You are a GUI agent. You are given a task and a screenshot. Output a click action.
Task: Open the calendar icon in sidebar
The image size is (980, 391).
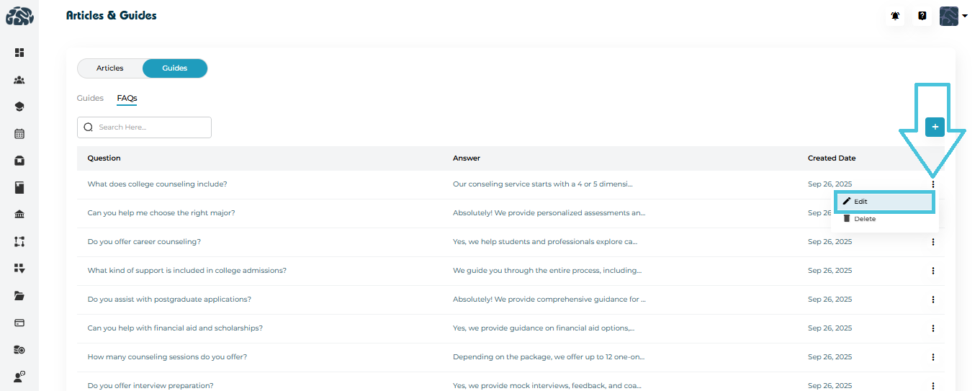pyautogui.click(x=19, y=134)
